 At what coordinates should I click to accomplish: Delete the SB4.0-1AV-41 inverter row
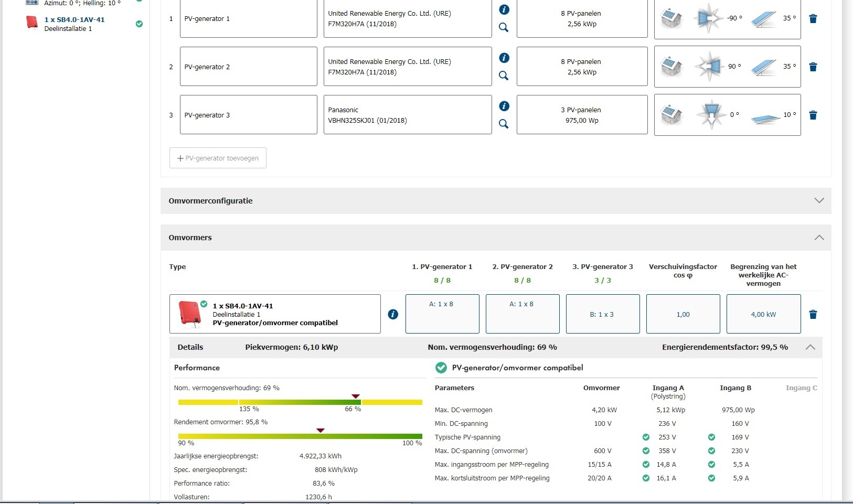[x=813, y=315]
